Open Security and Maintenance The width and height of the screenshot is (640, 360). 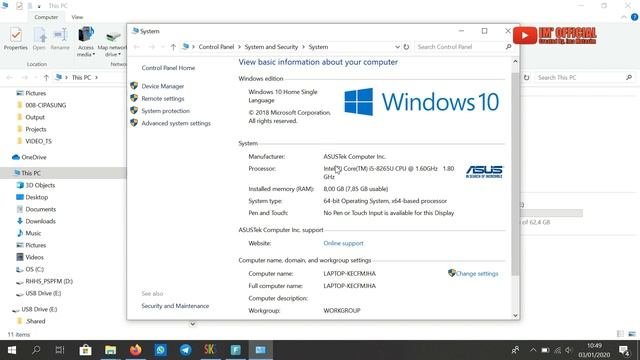coord(175,306)
